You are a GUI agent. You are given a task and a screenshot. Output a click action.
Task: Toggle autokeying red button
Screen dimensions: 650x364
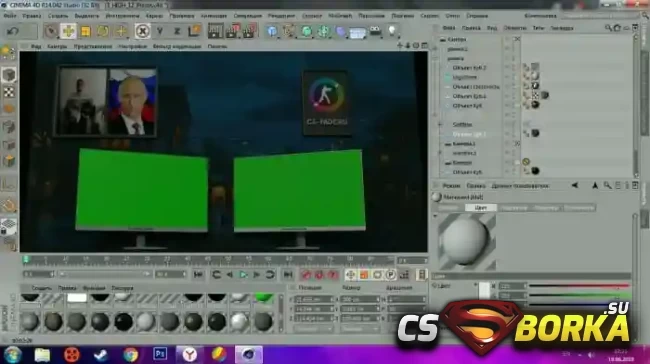319,274
